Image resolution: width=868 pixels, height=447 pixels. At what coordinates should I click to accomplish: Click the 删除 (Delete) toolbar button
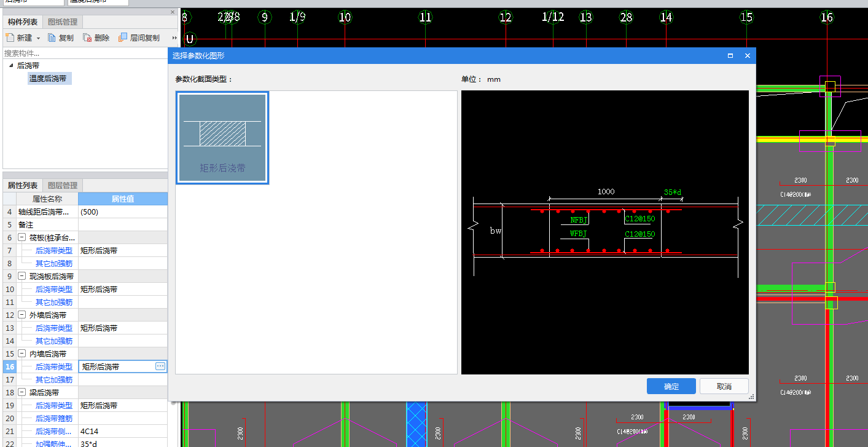point(96,38)
